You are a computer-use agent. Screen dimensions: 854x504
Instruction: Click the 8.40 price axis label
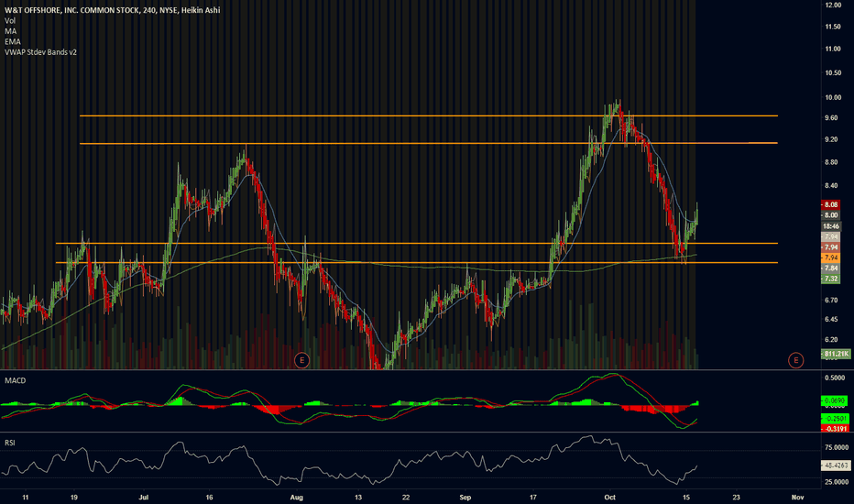point(831,186)
